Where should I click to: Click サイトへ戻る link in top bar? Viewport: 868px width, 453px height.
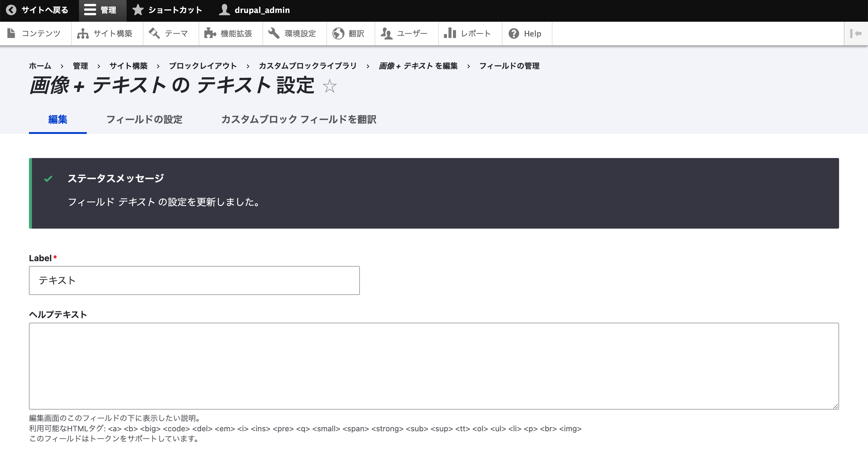(x=39, y=11)
